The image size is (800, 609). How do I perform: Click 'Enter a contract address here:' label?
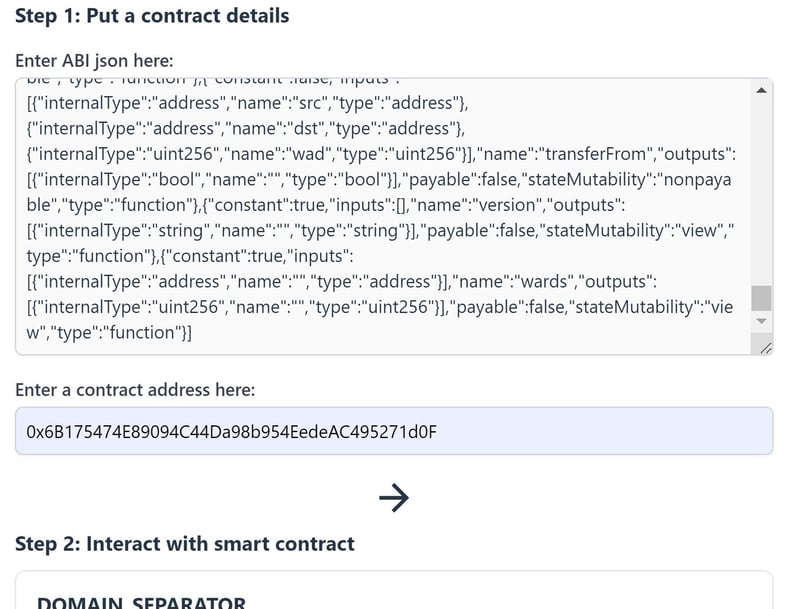click(135, 389)
